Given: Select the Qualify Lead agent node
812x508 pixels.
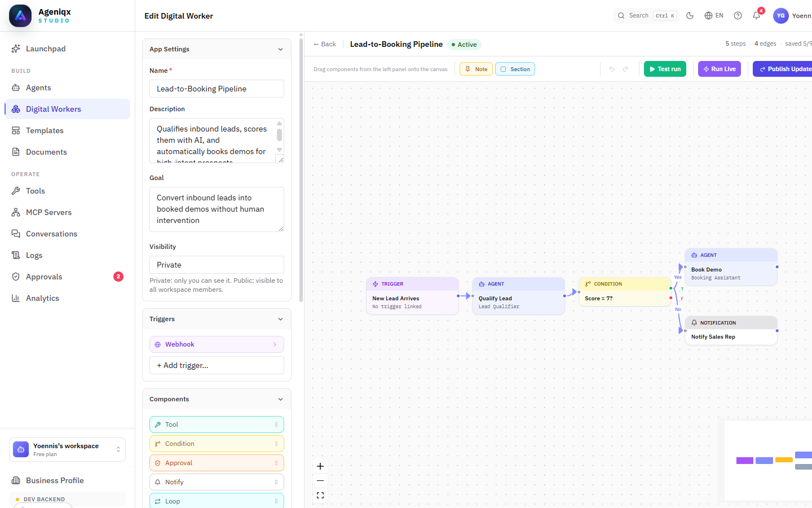Looking at the screenshot, I should click(518, 296).
